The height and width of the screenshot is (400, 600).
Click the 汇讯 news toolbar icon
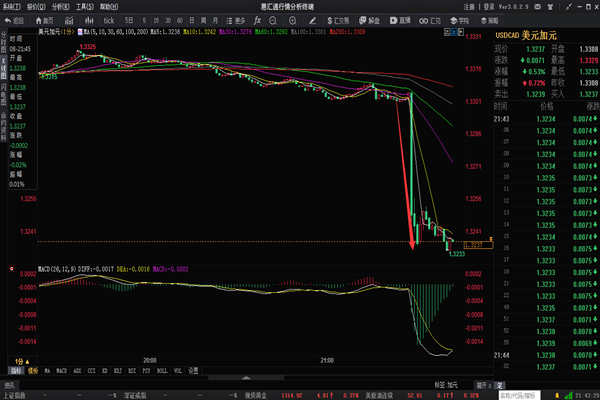431,18
